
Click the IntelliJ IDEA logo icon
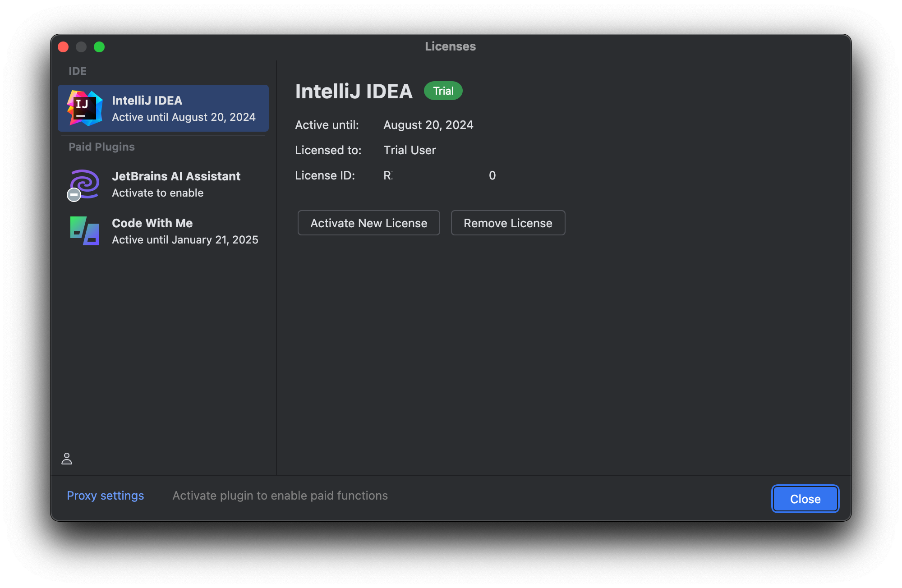85,108
